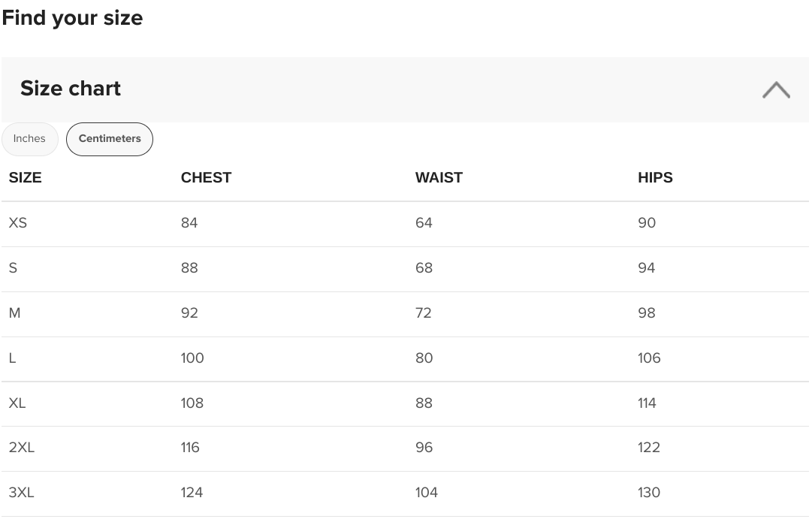
Task: Select the L size row label
Action: click(x=13, y=358)
